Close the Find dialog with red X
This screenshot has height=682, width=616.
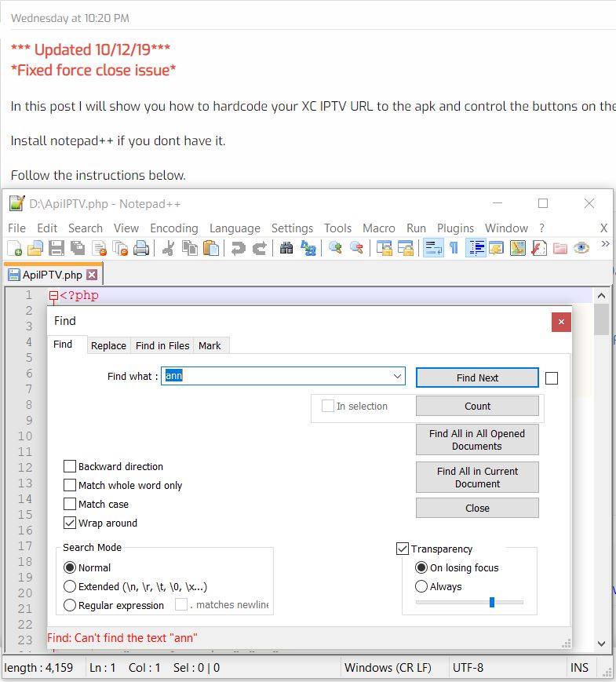[x=561, y=322]
